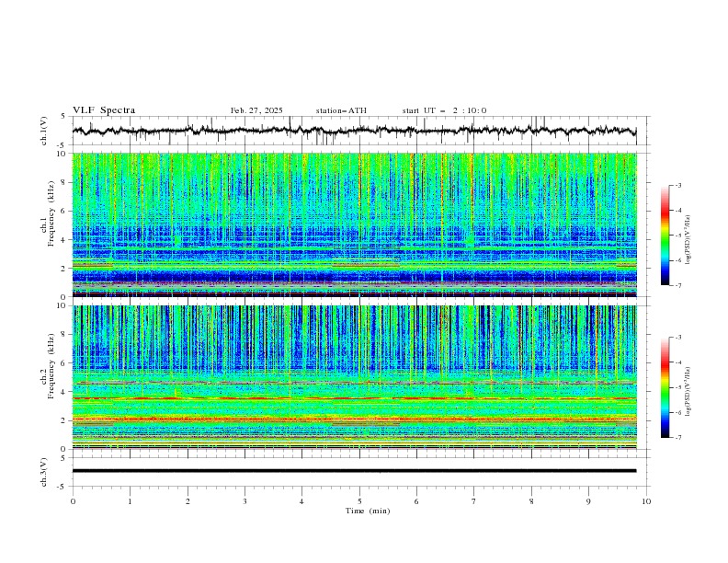
Task: Select the "start UT = 2 :10: 0" text
Action: [x=444, y=110]
